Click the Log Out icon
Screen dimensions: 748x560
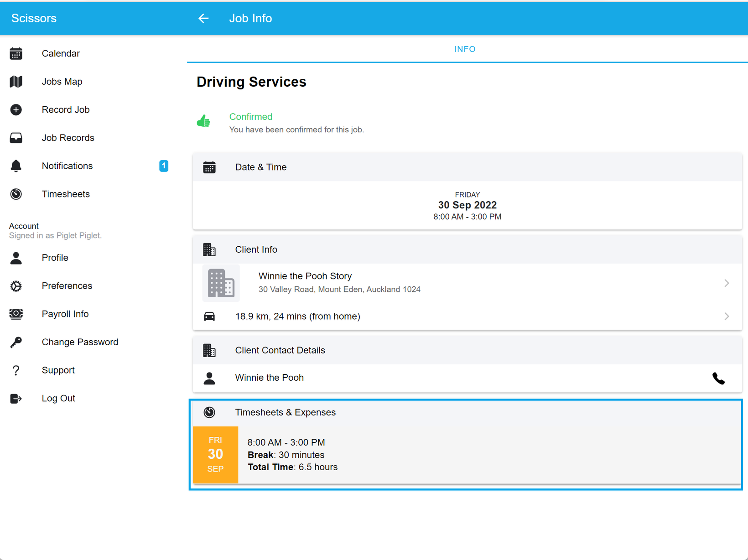16,399
